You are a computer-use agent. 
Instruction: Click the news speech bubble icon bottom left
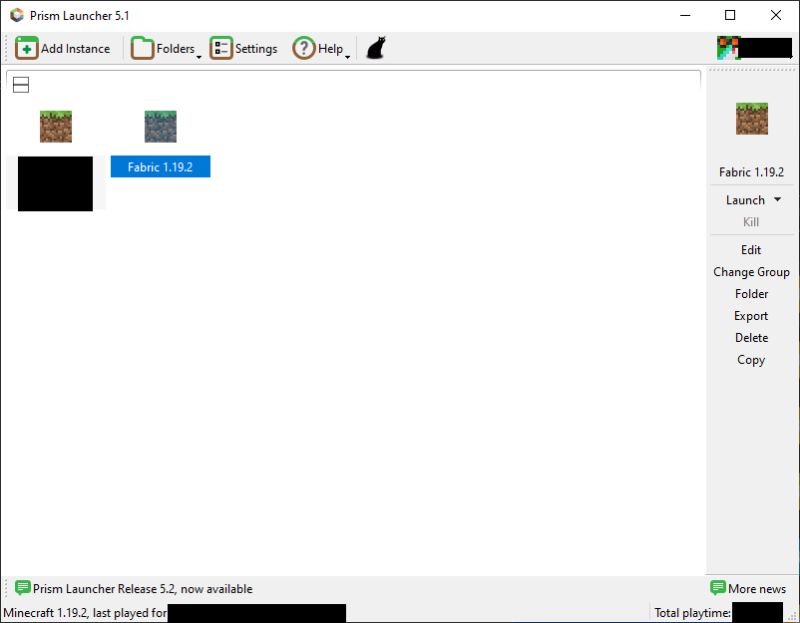point(21,589)
